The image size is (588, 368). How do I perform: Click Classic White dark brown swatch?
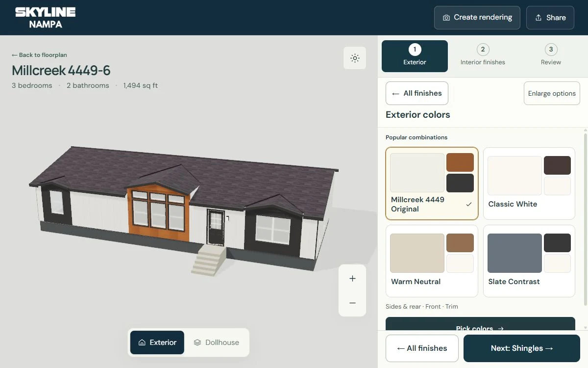[557, 165]
